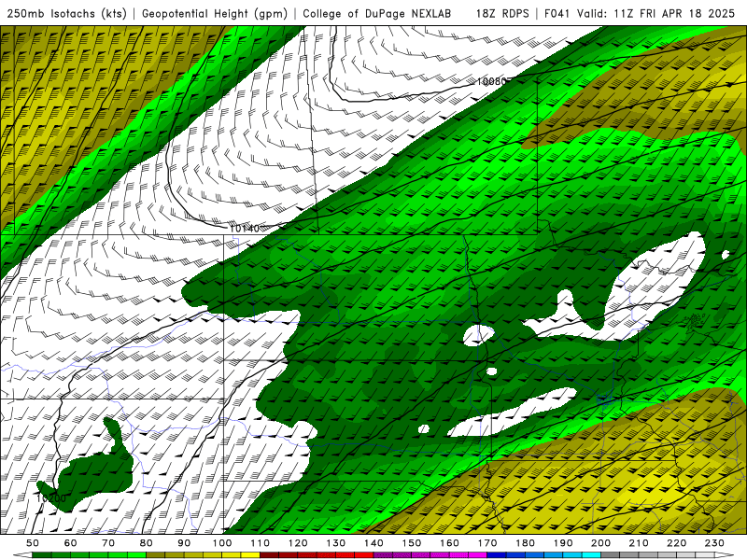Image resolution: width=747 pixels, height=560 pixels.
Task: Click the 10200 height contour label
Action: [x=51, y=498]
